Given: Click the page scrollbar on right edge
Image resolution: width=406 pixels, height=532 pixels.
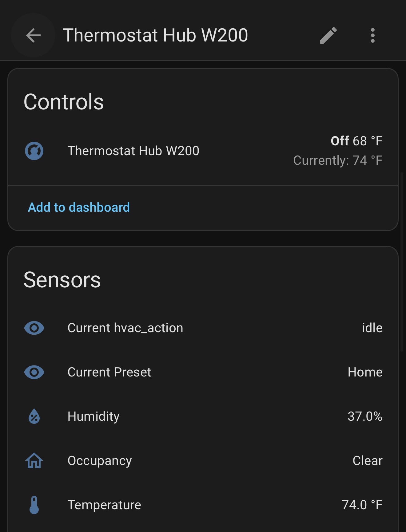Looking at the screenshot, I should coord(402,261).
